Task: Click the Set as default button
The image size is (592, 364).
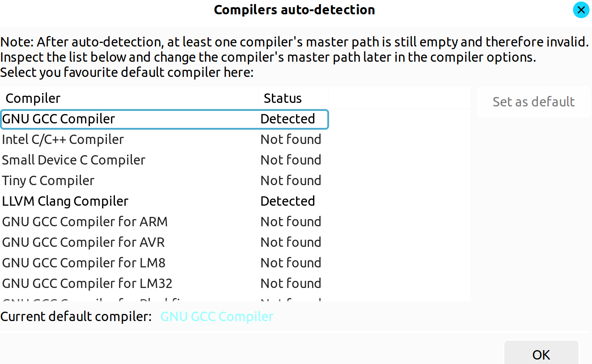Action: click(533, 102)
